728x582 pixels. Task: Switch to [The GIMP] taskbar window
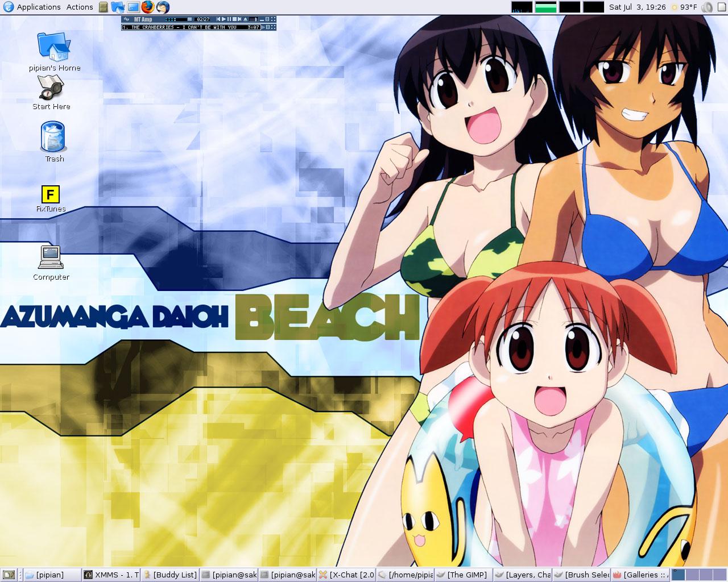coord(464,575)
